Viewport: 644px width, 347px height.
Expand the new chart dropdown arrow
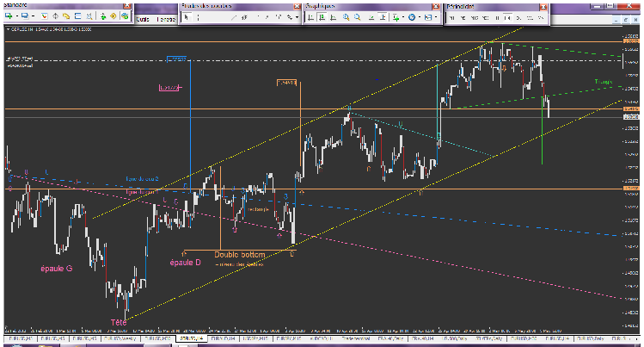[x=17, y=16]
